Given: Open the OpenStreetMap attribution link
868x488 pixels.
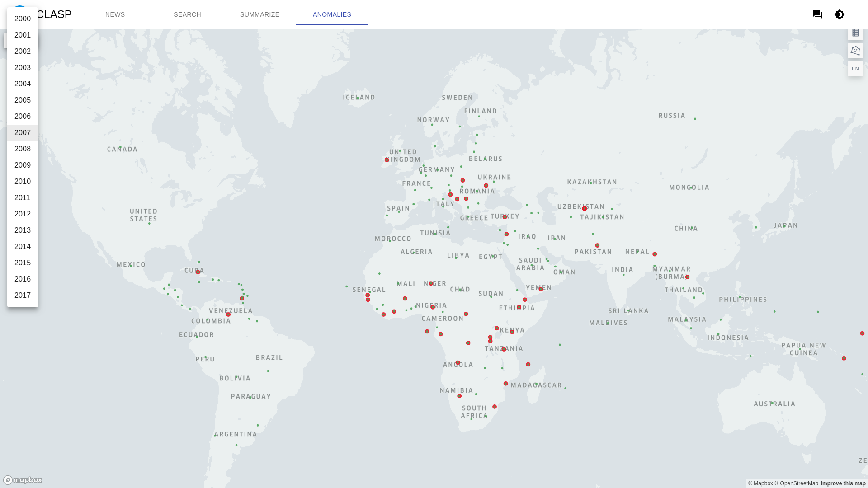Looking at the screenshot, I should coord(799,483).
